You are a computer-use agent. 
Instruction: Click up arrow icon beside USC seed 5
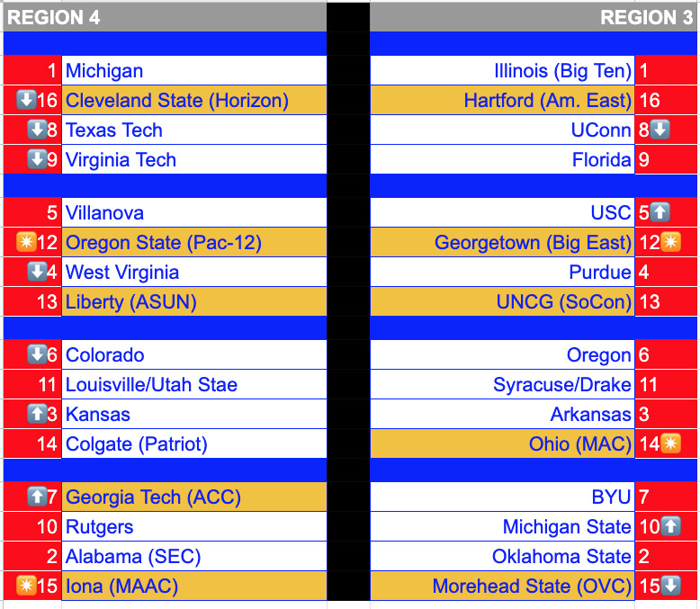[x=660, y=212]
